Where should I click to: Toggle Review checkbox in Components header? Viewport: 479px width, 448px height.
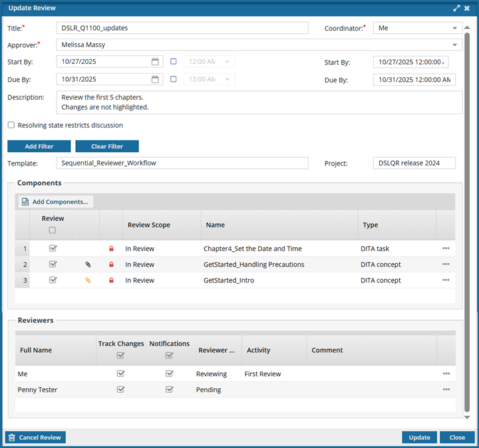click(x=53, y=231)
